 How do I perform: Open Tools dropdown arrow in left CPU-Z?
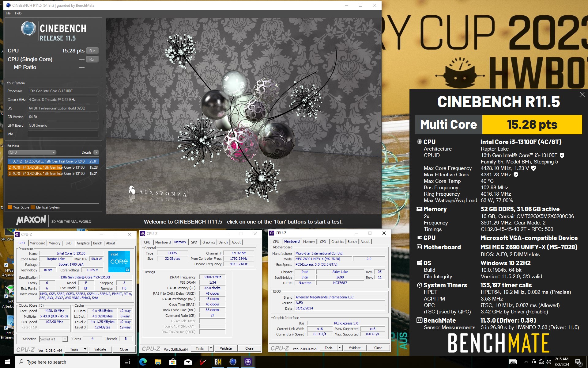tap(85, 349)
